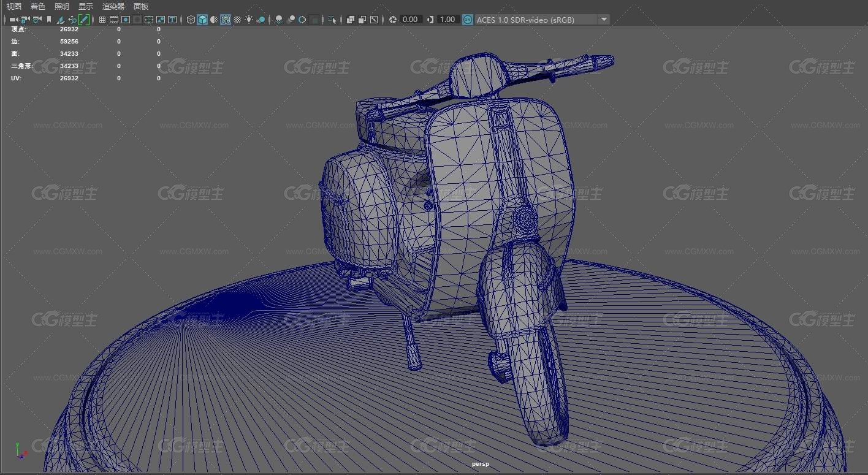This screenshot has height=475, width=868.
Task: Open the ACES 1.0 SDR-video (sRGB) dropdown
Action: pos(542,20)
